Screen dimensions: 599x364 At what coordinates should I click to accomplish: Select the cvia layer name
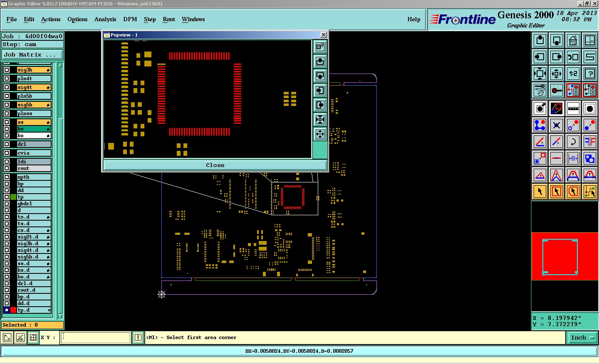pos(34,153)
